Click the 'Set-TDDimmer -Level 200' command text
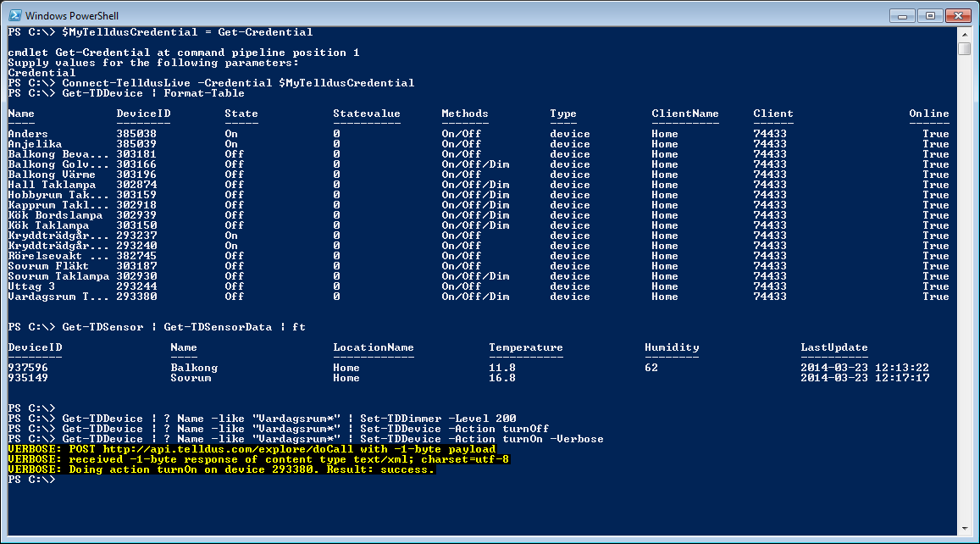The width and height of the screenshot is (980, 544). point(438,419)
